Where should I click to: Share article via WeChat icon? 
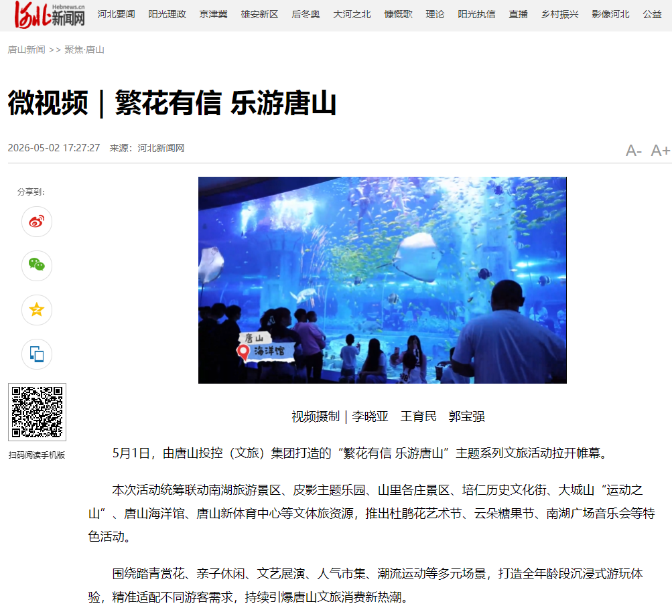(x=37, y=266)
